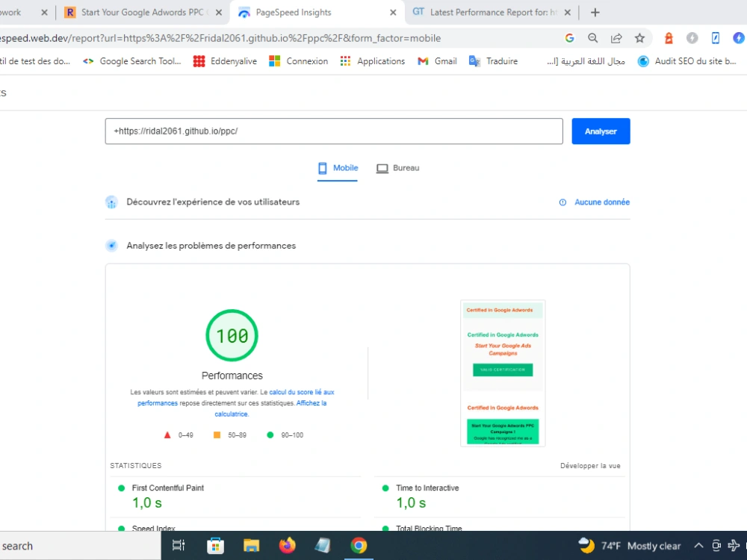This screenshot has height=560, width=747.
Task: Bookmark this page with the star icon
Action: [640, 38]
